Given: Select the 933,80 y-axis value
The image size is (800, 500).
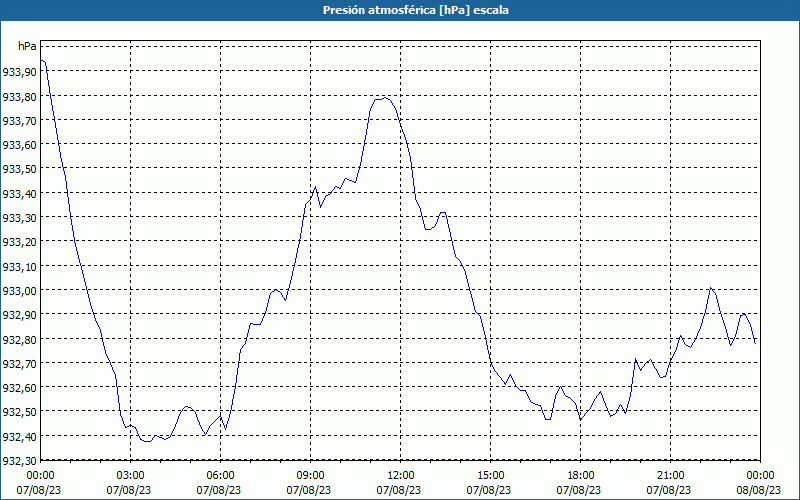Looking at the screenshot, I should click(20, 96).
